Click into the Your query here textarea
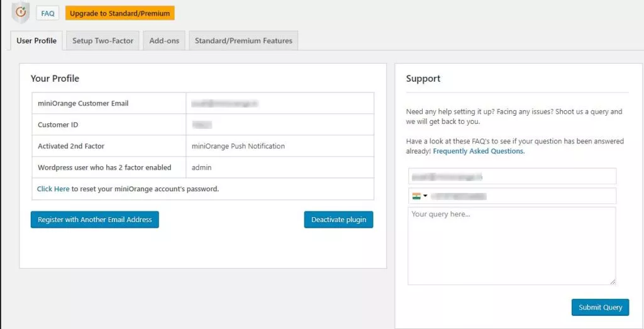 (x=512, y=246)
